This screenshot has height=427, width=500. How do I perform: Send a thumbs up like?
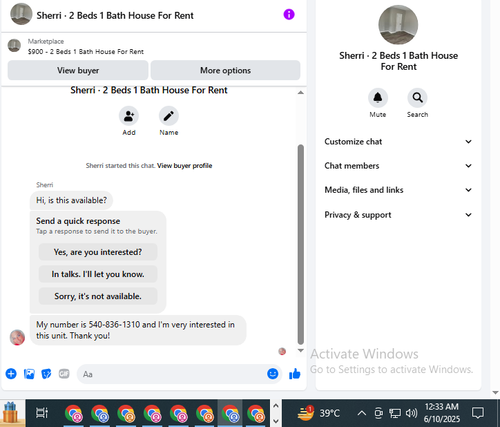[295, 374]
